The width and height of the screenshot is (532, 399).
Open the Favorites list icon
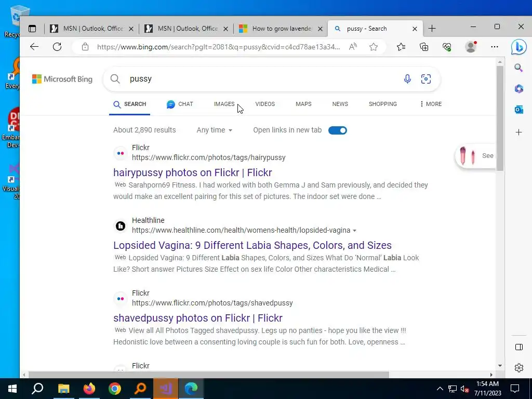coord(401,47)
